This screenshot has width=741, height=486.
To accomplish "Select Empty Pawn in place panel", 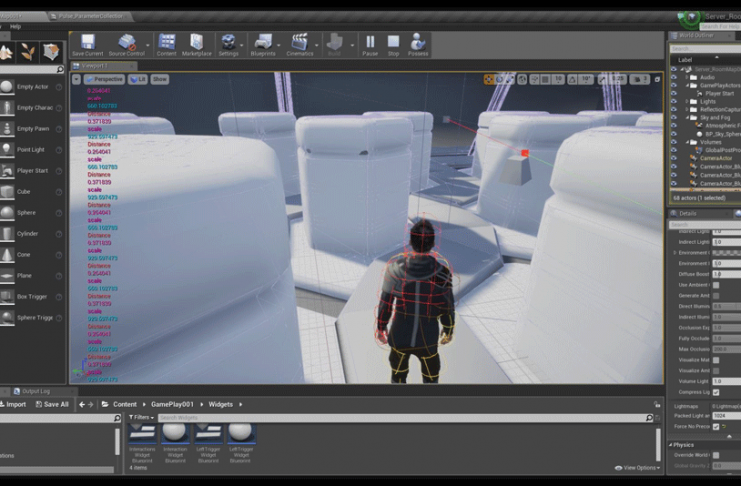I will tap(32, 129).
